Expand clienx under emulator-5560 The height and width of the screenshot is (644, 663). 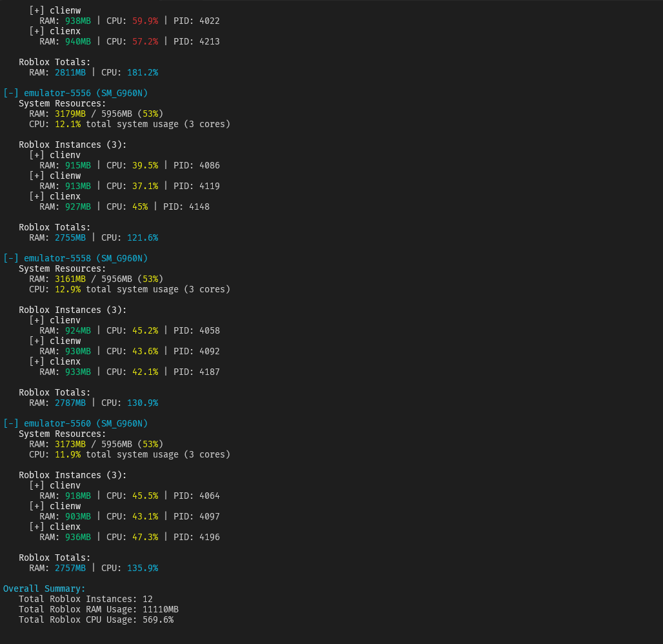36,527
